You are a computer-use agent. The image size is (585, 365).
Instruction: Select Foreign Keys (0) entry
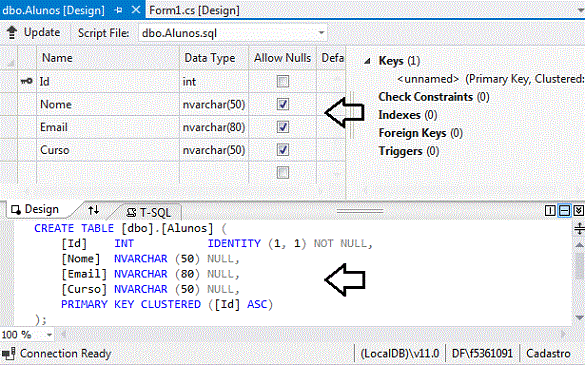click(x=420, y=133)
